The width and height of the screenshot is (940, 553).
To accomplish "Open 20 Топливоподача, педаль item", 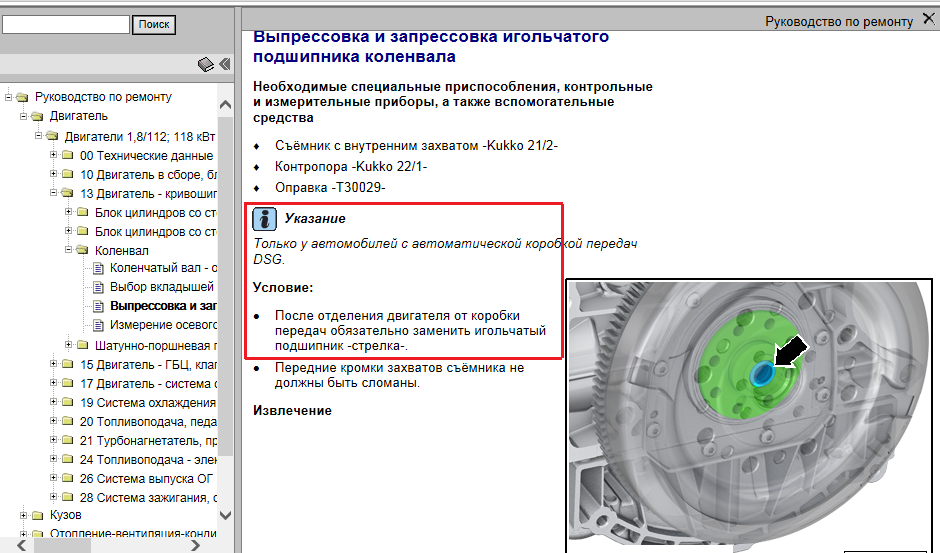I will (x=148, y=422).
